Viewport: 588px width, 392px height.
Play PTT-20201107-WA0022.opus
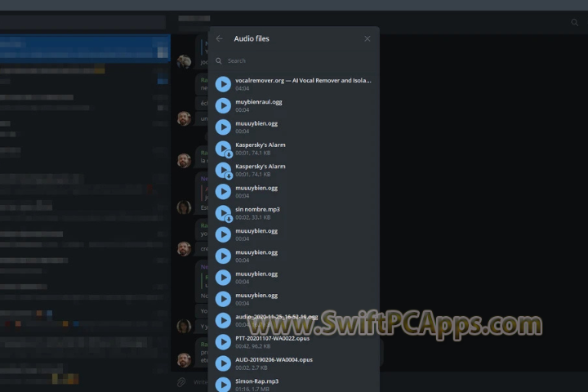coord(223,341)
